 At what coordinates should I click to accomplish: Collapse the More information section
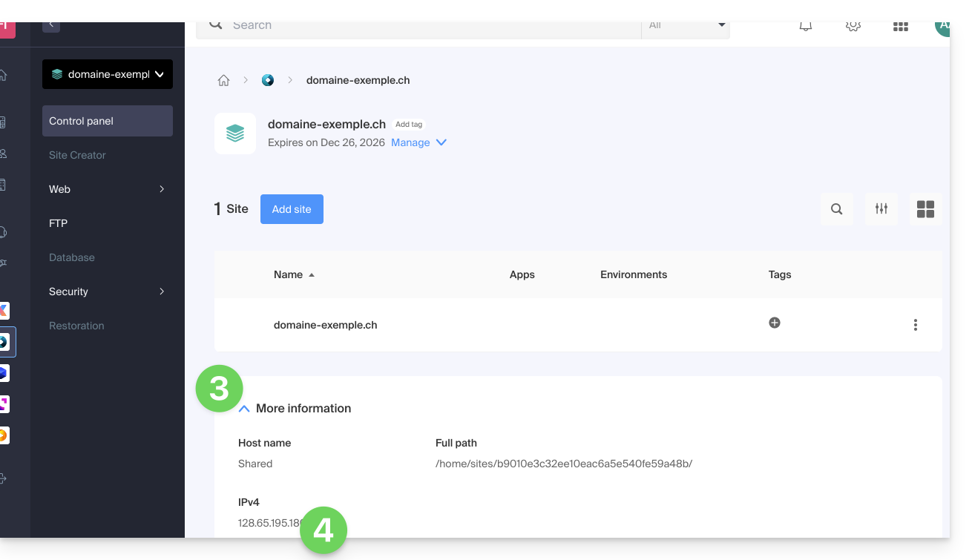coord(244,409)
